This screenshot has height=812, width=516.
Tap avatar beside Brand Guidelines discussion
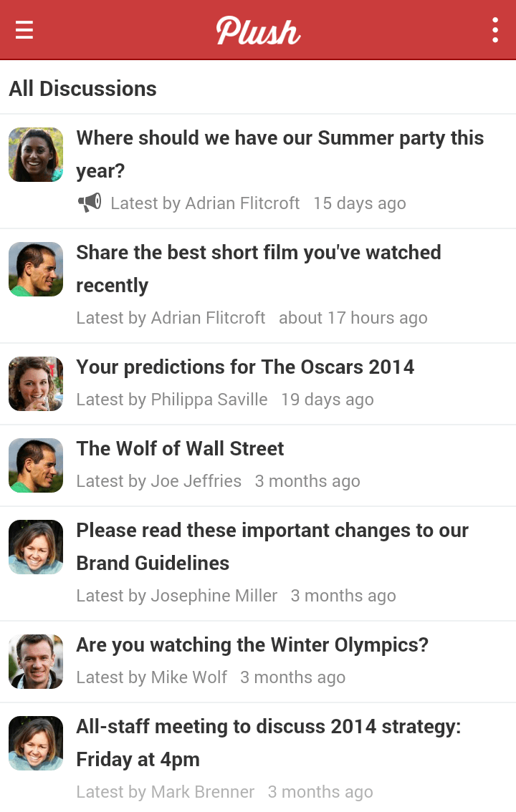point(36,547)
